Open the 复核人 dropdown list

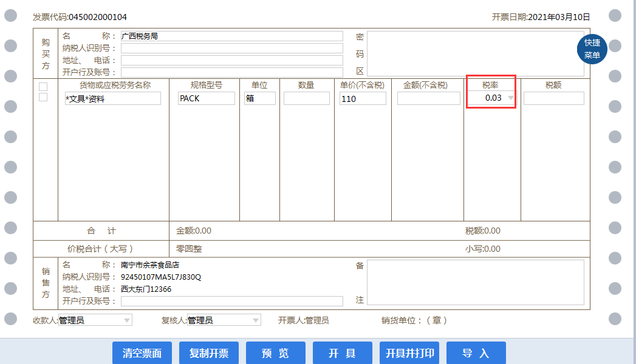pyautogui.click(x=256, y=320)
